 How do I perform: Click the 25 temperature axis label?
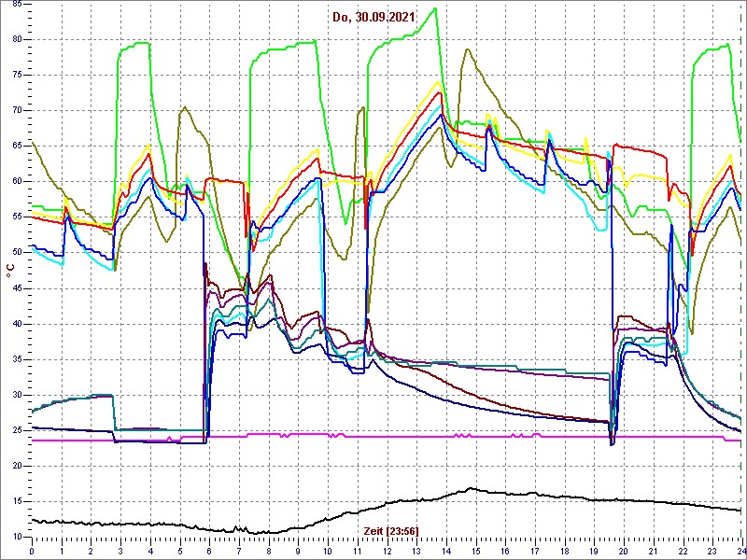17,430
